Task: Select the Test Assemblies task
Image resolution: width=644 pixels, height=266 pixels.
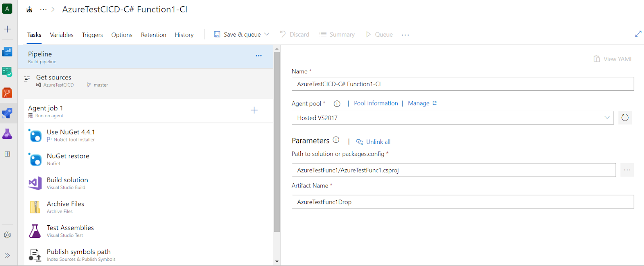Action: [149, 231]
